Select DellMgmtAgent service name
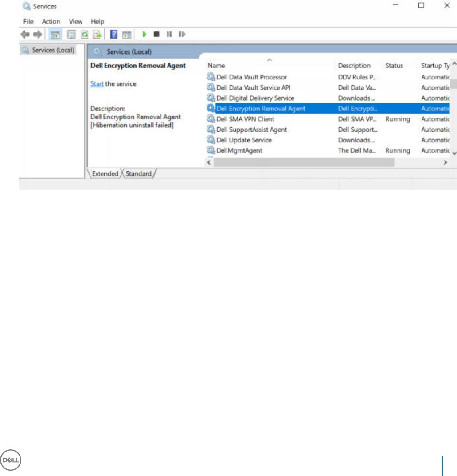The image size is (457, 476). [239, 150]
